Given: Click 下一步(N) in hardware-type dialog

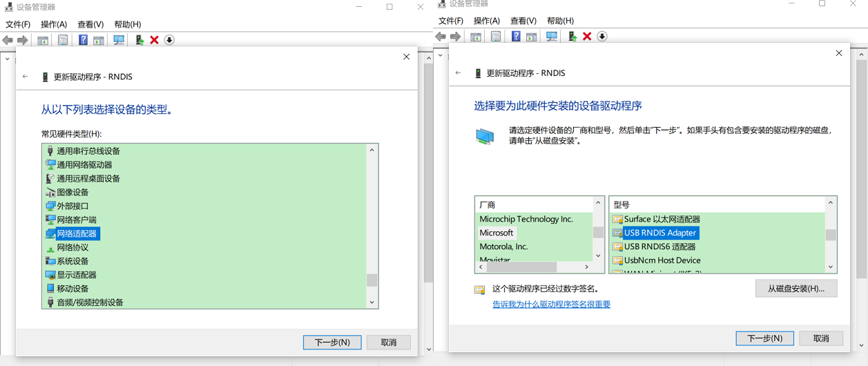Looking at the screenshot, I should point(332,342).
